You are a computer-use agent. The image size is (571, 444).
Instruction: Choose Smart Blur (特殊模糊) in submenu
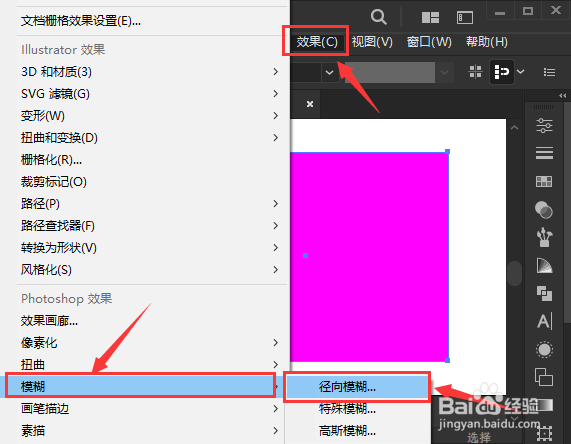point(358,409)
